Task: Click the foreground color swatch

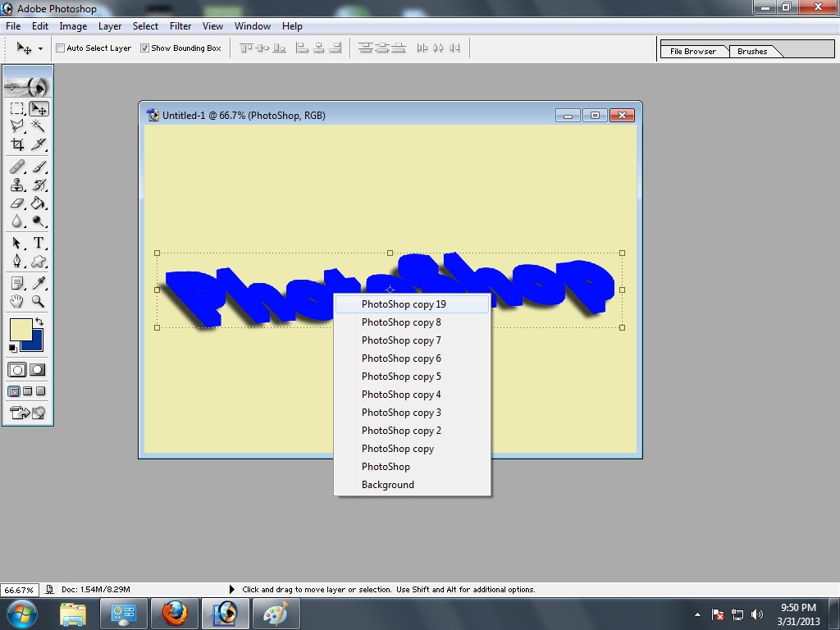Action: tap(21, 330)
